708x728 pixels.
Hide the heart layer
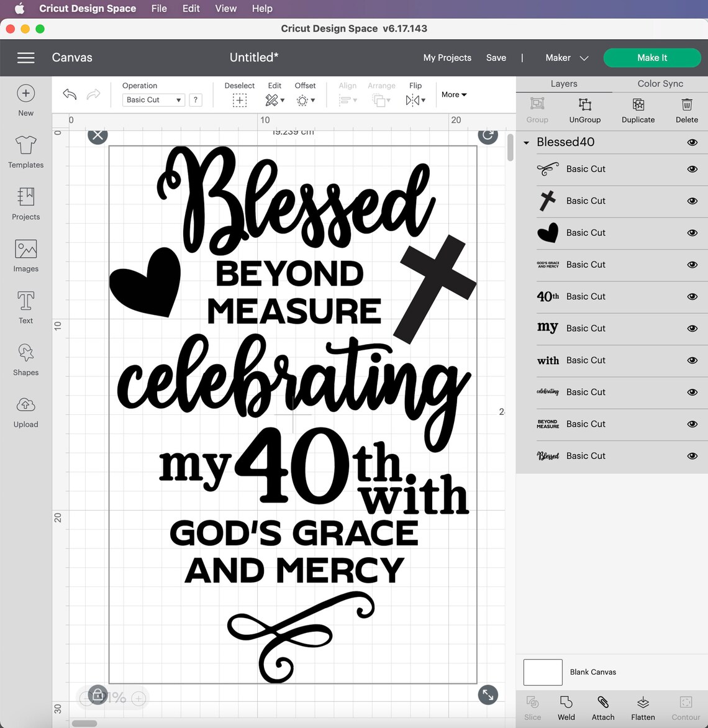point(692,232)
